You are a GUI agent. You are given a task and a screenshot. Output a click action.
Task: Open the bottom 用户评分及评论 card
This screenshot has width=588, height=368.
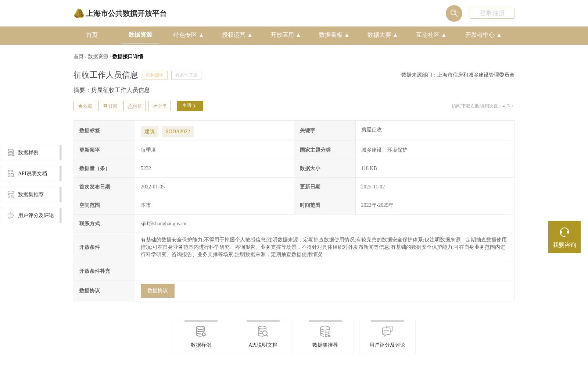[387, 337]
